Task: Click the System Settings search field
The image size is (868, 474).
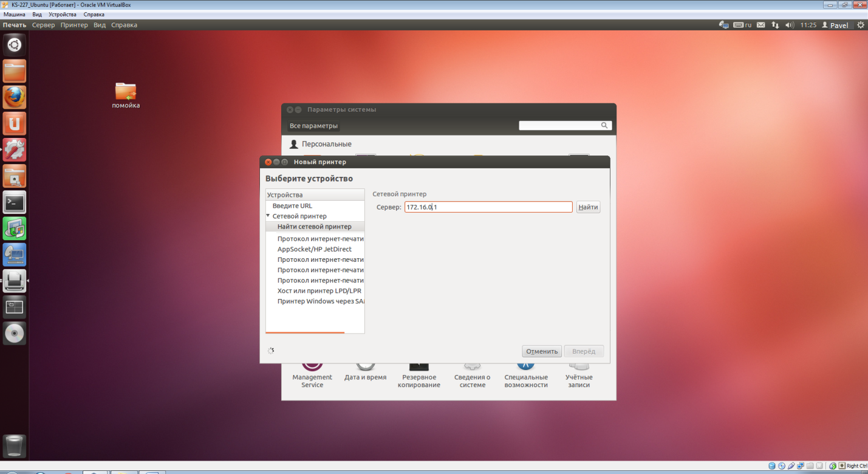Action: click(565, 125)
